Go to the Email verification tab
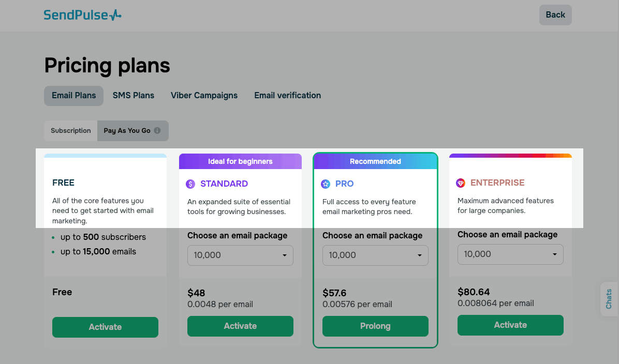This screenshot has height=364, width=619. [x=287, y=96]
